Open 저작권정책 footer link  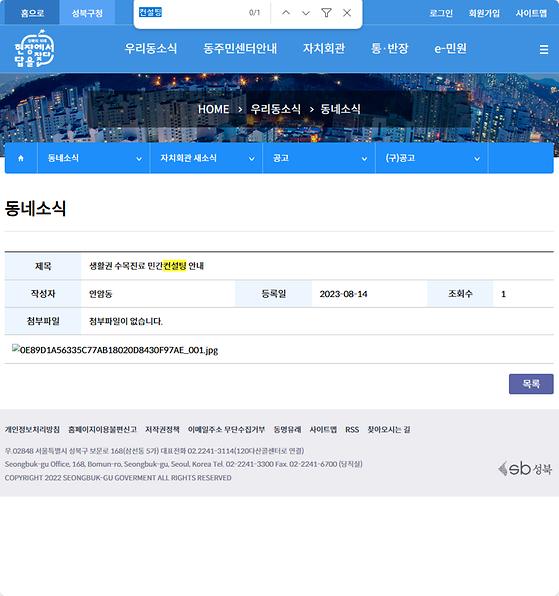(x=162, y=430)
